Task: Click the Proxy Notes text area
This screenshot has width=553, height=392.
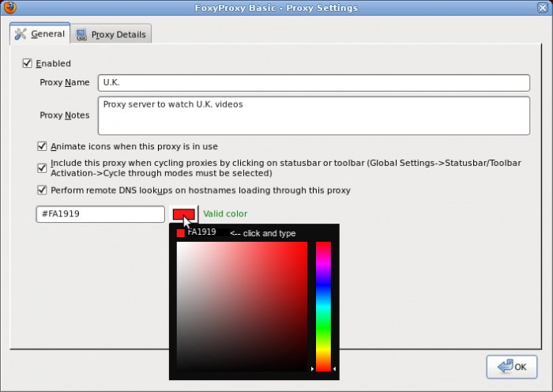Action: pyautogui.click(x=313, y=115)
